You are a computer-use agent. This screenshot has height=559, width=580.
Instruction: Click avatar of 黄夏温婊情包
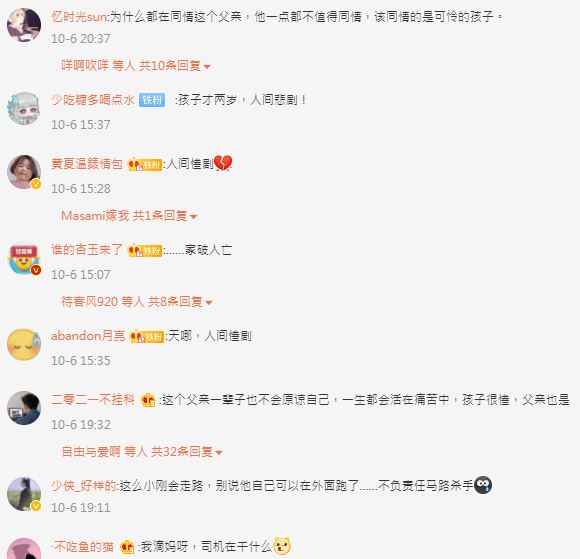click(24, 172)
